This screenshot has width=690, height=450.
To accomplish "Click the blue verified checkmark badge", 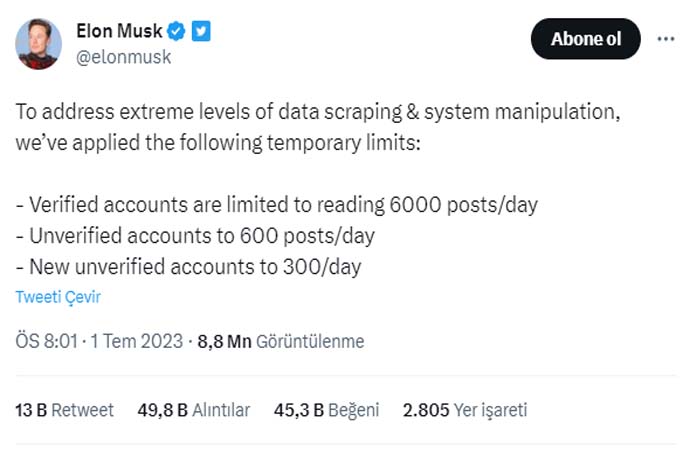I will pyautogui.click(x=176, y=31).
